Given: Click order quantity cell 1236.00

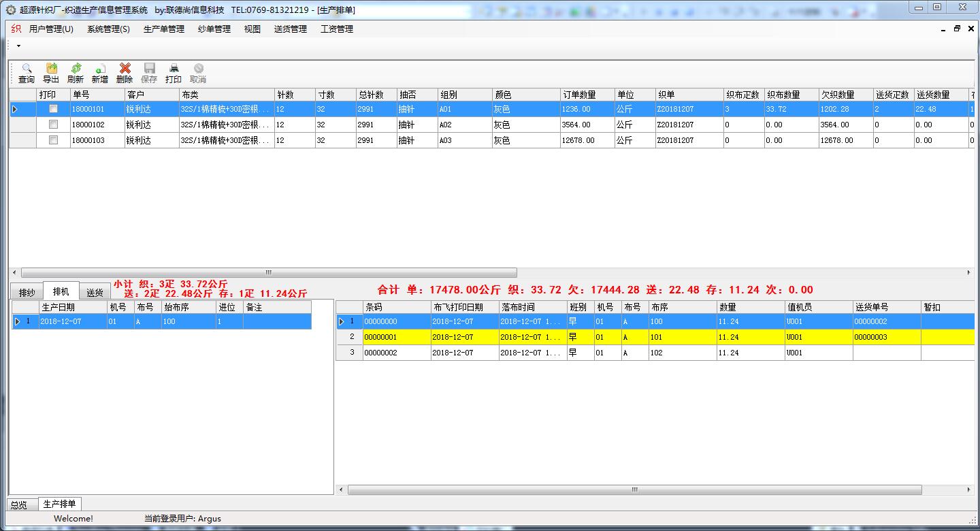Looking at the screenshot, I should pyautogui.click(x=587, y=109).
